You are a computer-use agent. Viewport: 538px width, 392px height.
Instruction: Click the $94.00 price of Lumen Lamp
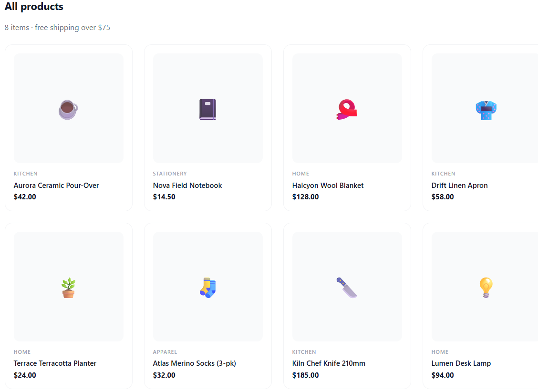tap(443, 375)
